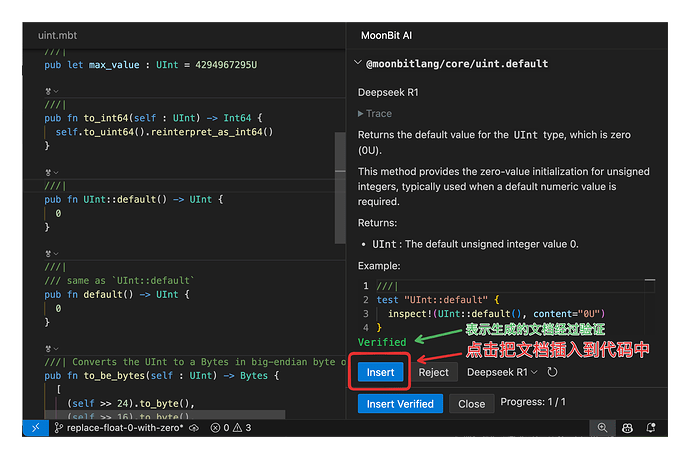Click the 'Returns:' label in the documentation

click(x=377, y=223)
